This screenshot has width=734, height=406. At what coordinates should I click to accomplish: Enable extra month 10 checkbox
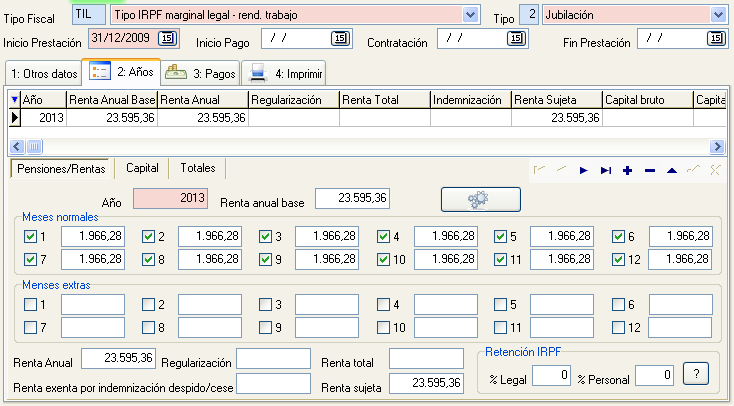(383, 327)
